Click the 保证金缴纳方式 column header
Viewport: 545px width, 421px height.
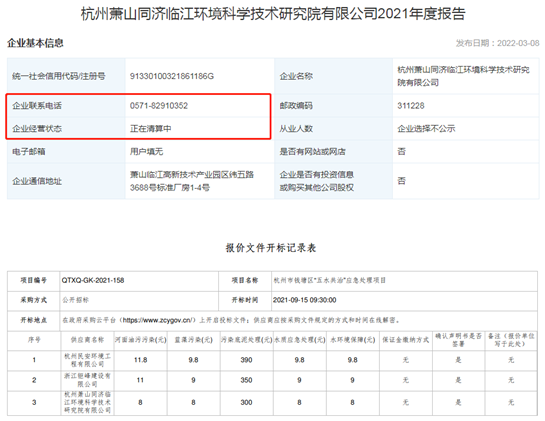pyautogui.click(x=406, y=340)
